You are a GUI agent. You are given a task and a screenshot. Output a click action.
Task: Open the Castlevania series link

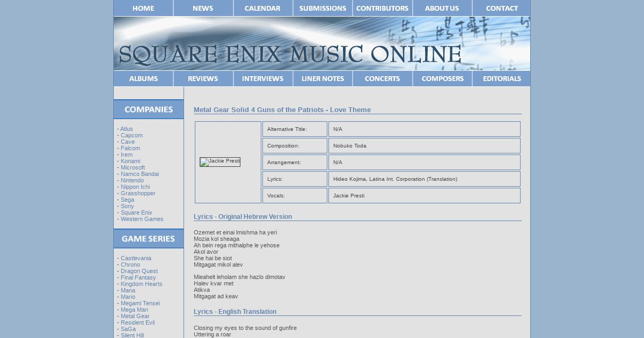(x=136, y=258)
